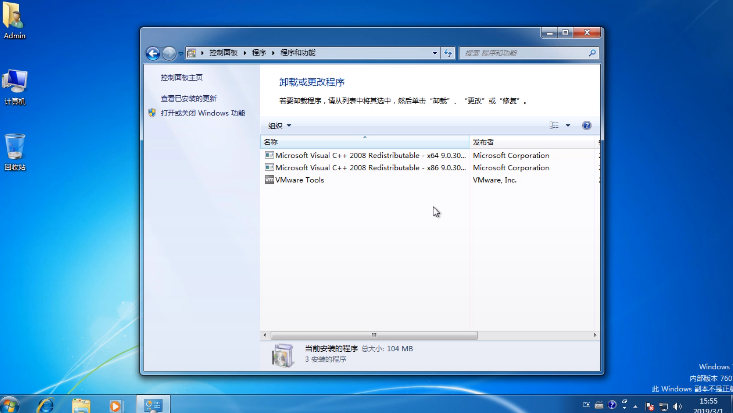The width and height of the screenshot is (733, 413).
Task: Sort by the Publisher column header
Action: (x=533, y=142)
